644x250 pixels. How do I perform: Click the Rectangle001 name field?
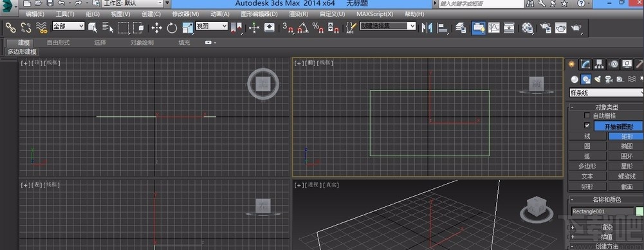click(602, 211)
